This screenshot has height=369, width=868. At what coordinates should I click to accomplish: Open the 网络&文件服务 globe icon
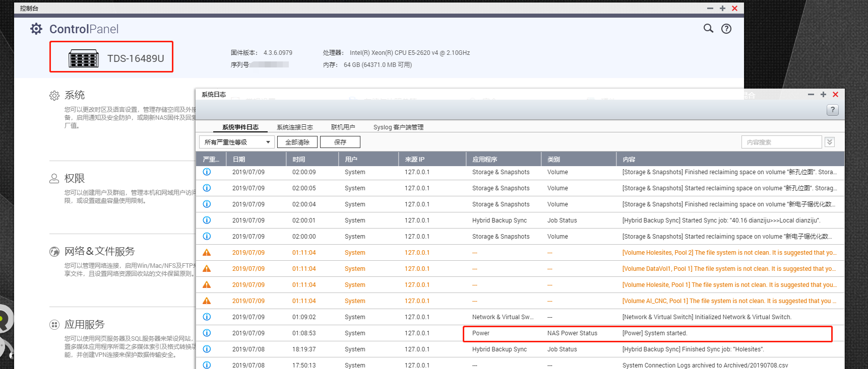tap(54, 252)
